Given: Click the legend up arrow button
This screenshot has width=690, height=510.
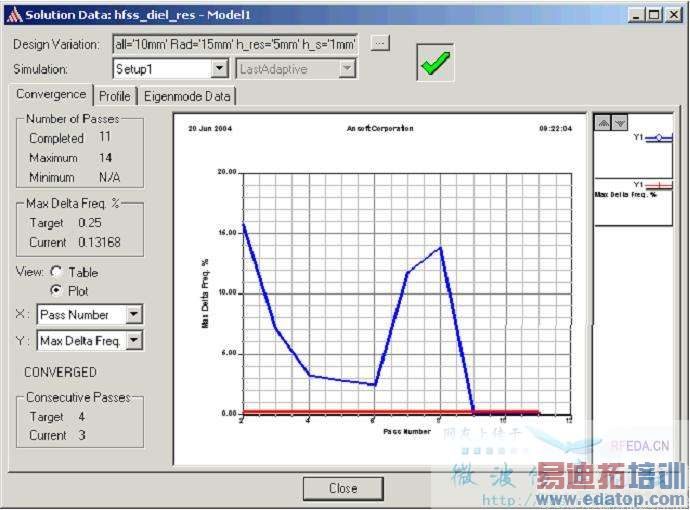Looking at the screenshot, I should [x=603, y=123].
